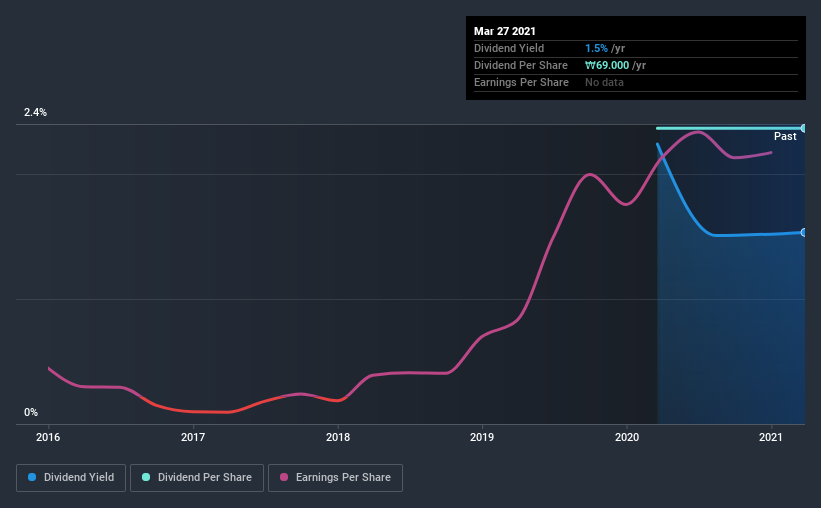Click the 0% y-axis label
This screenshot has width=821, height=508.
[31, 412]
